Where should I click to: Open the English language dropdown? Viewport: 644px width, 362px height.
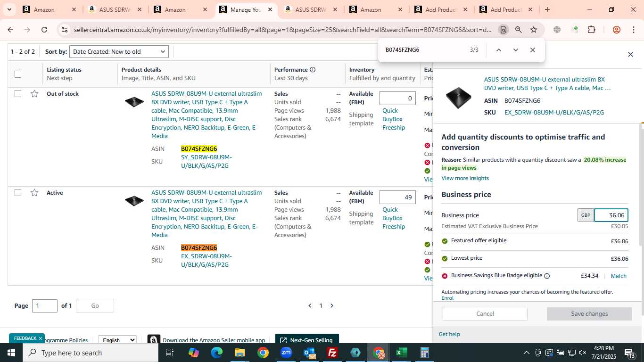[x=117, y=340]
